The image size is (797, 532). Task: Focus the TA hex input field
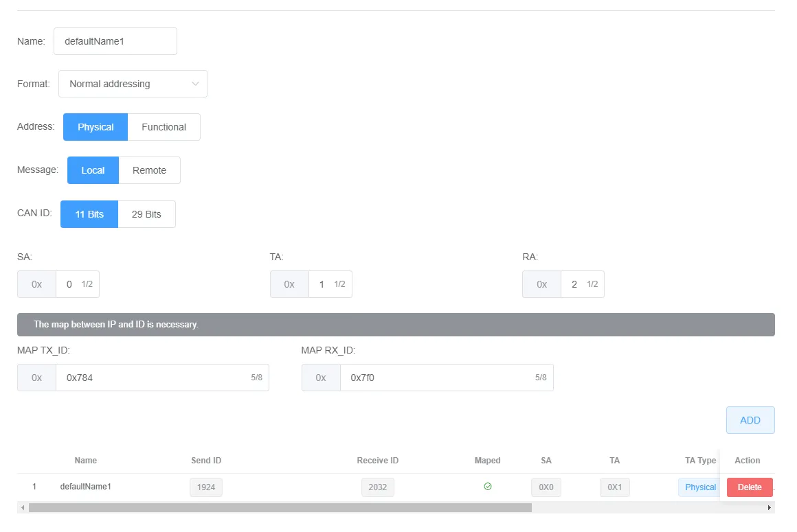pyautogui.click(x=330, y=284)
